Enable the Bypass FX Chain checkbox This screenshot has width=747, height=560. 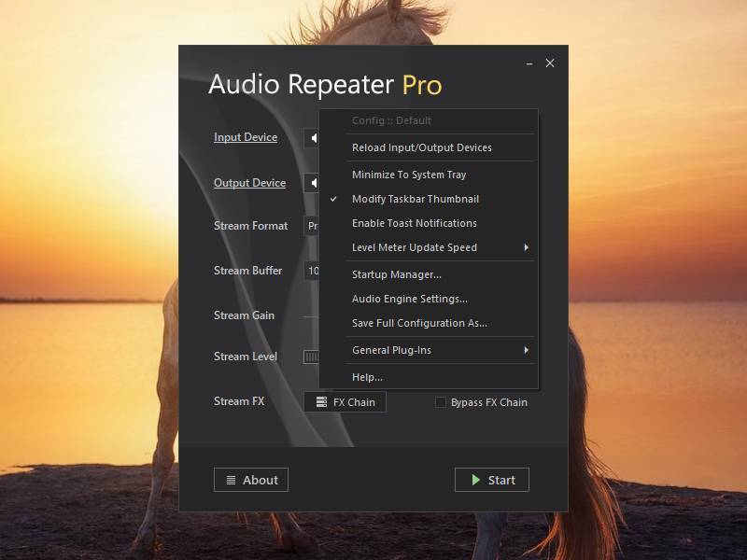click(441, 402)
